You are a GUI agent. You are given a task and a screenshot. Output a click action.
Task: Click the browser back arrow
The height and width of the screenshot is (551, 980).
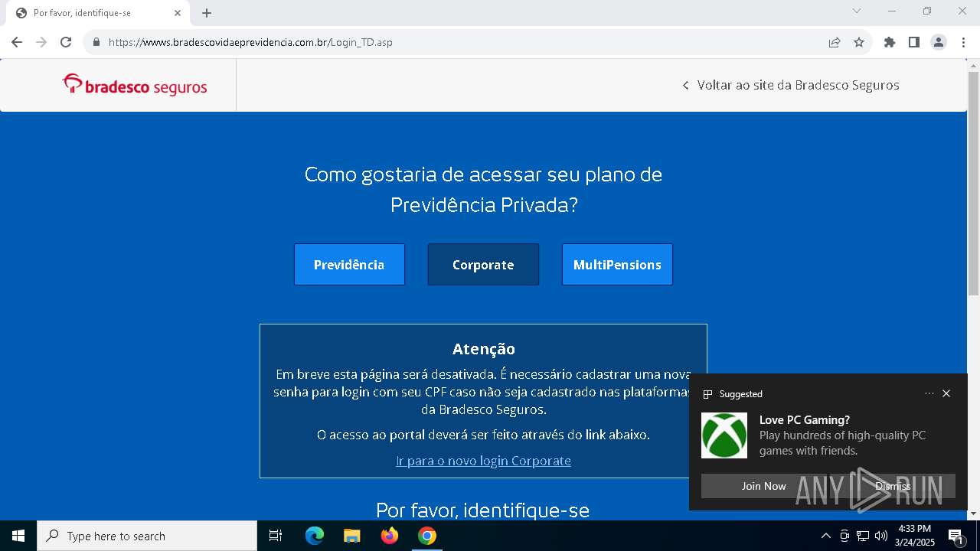[x=17, y=42]
